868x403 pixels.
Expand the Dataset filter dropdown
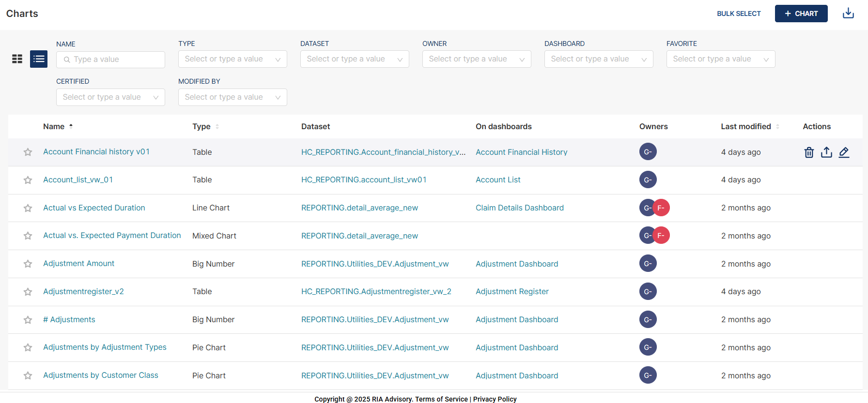point(355,59)
